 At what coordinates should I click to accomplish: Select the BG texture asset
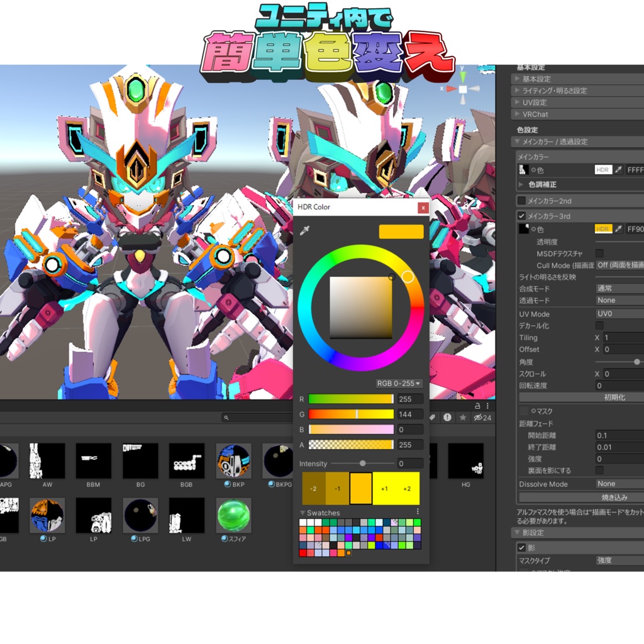140,461
